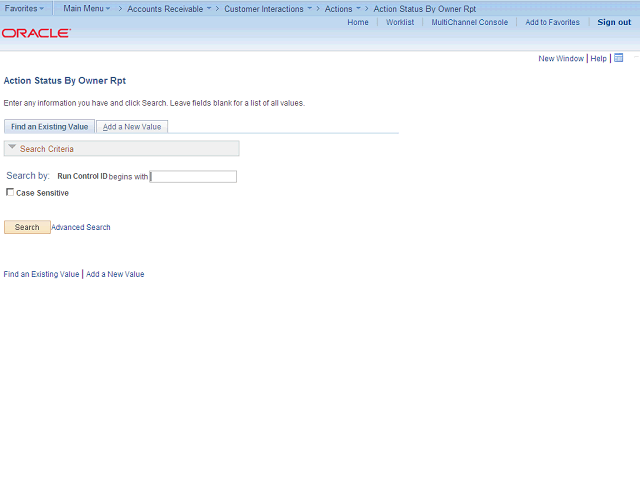Collapse the Search Criteria section triangle
The image size is (640, 480).
(x=12, y=147)
